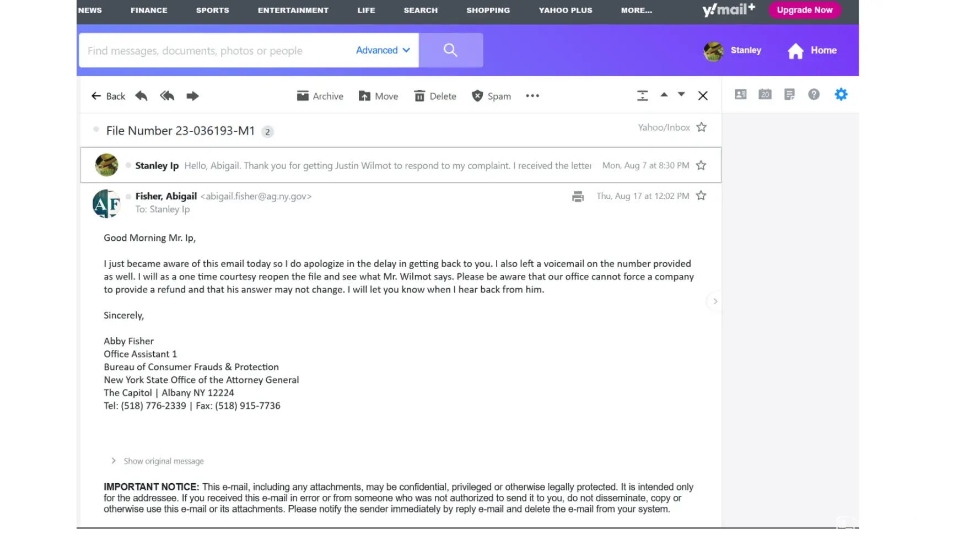
Task: Open the Entertainment menu item
Action: point(293,10)
